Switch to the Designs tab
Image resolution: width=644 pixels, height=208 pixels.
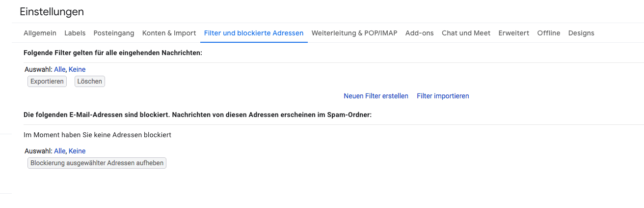[x=581, y=33]
